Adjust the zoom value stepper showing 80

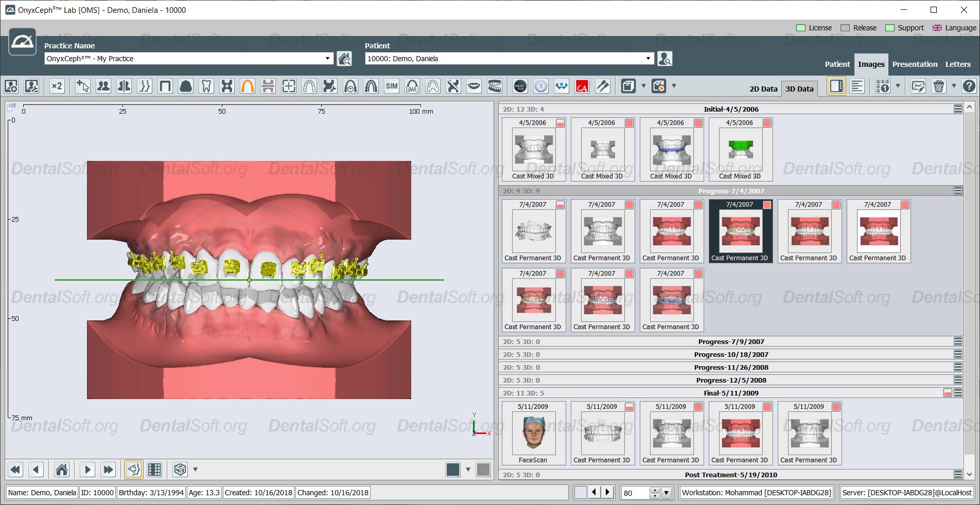click(654, 492)
